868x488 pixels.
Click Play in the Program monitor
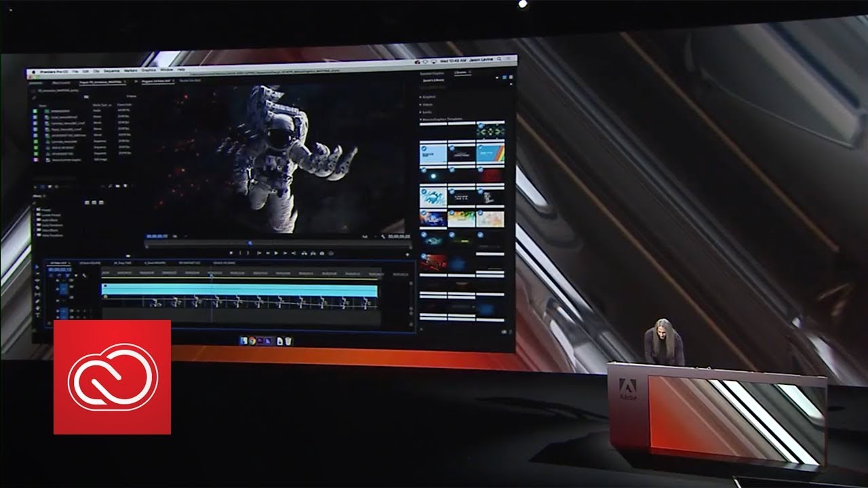click(276, 253)
